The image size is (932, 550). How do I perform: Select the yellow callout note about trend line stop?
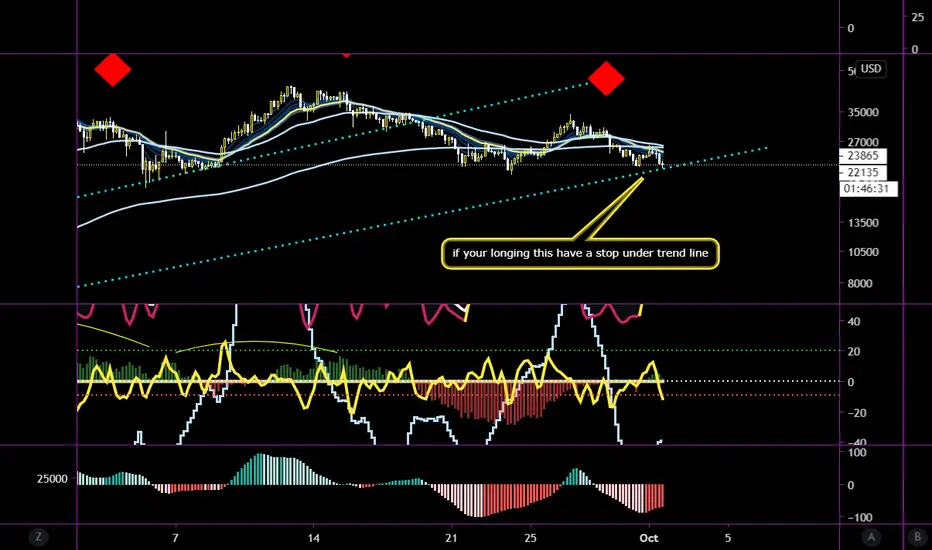point(580,253)
